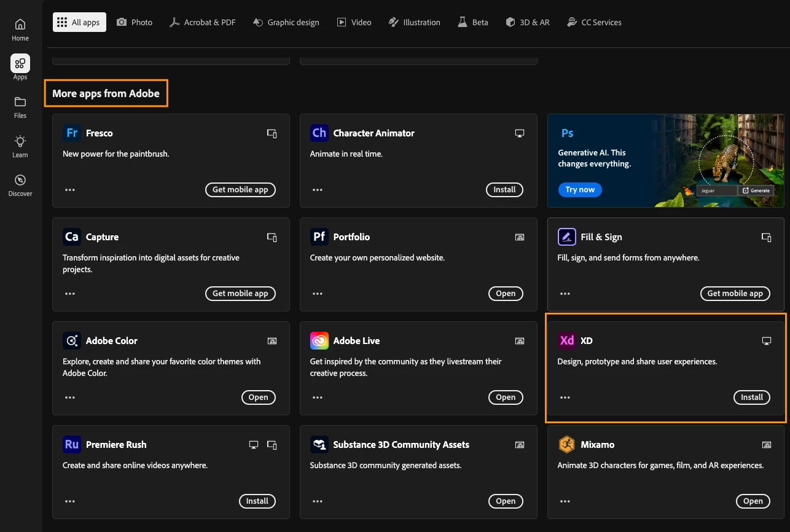This screenshot has width=790, height=532.
Task: Open Adobe Color
Action: [259, 397]
